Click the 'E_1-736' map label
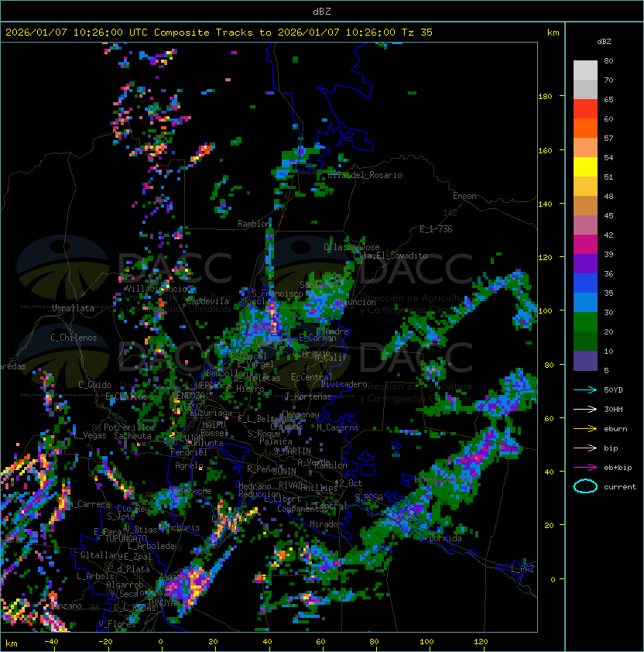This screenshot has height=652, width=644. click(x=436, y=229)
